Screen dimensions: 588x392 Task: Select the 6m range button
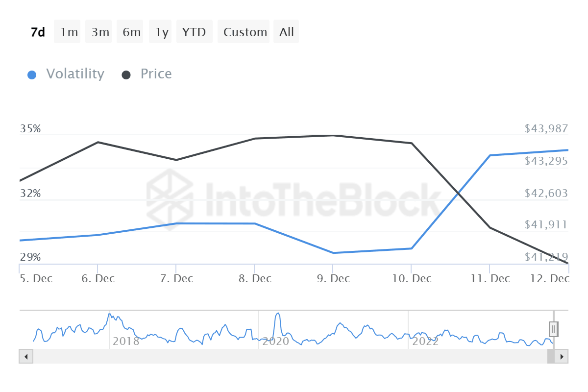131,32
